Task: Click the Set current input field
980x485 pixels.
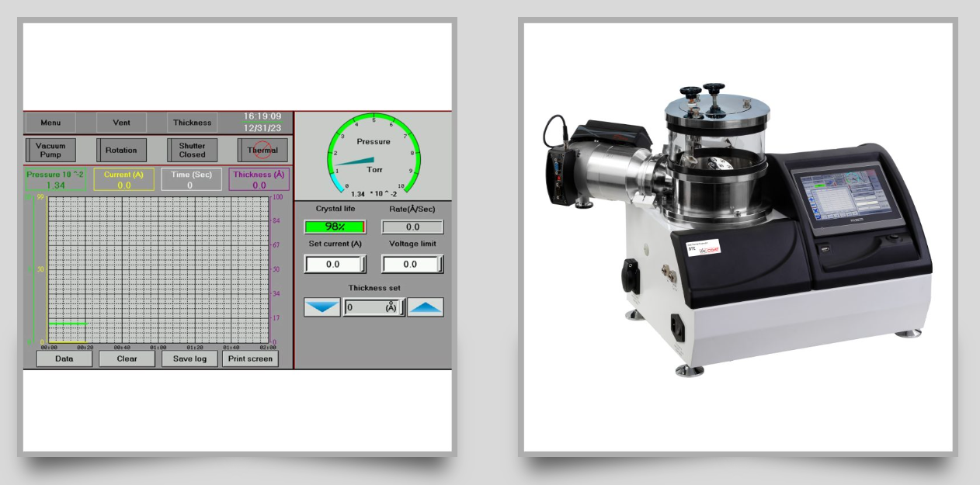Action: (334, 265)
